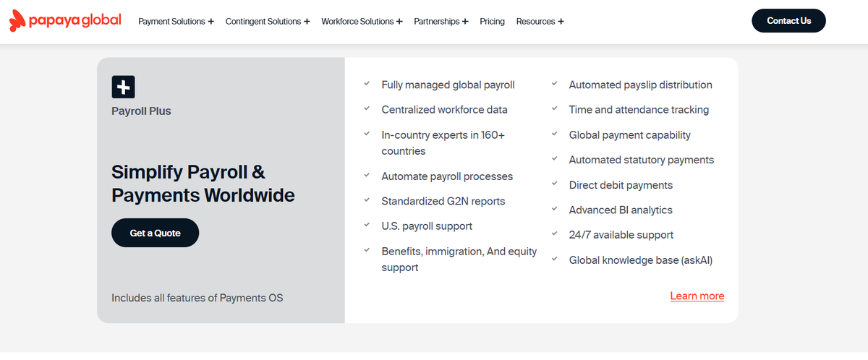The height and width of the screenshot is (360, 868).
Task: Click the 'Global payment capability' text
Action: point(630,135)
